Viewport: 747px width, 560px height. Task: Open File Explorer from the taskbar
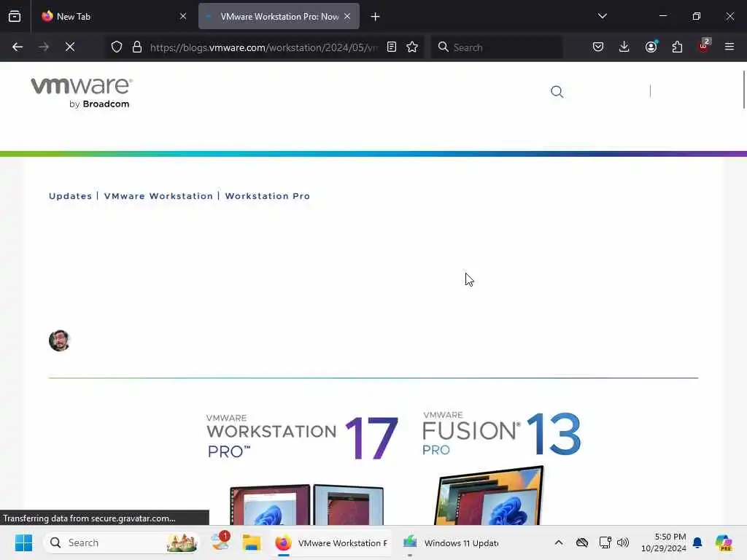[251, 542]
